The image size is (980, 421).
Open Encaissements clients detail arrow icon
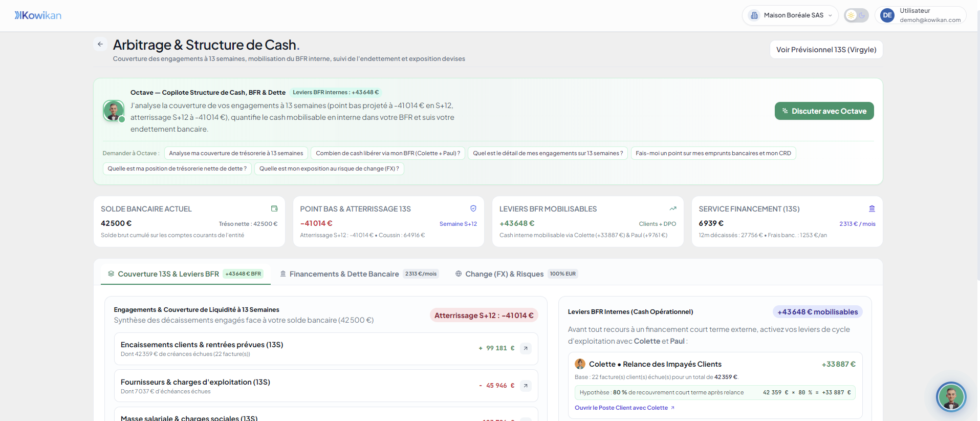[526, 348]
